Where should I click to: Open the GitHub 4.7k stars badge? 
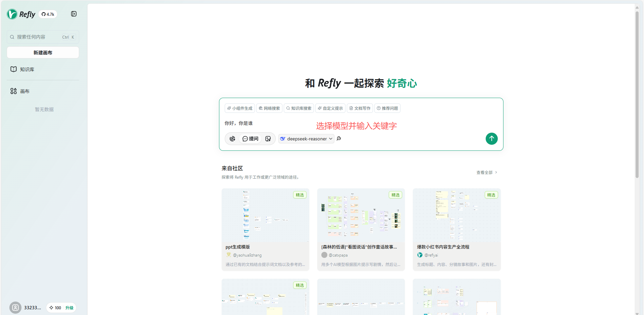click(x=48, y=14)
